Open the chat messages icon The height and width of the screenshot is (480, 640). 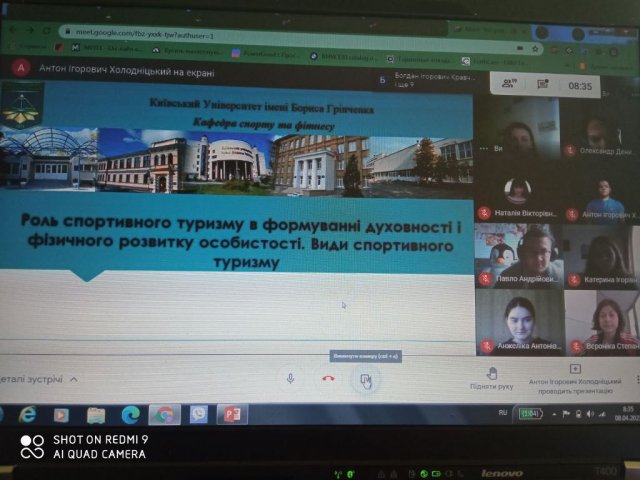(x=542, y=85)
